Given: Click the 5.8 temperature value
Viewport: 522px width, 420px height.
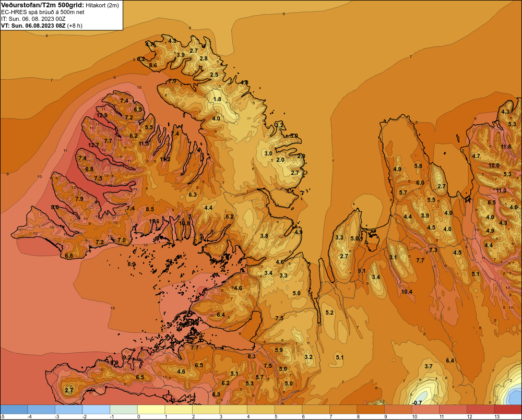Looking at the screenshot, I should 418,166.
